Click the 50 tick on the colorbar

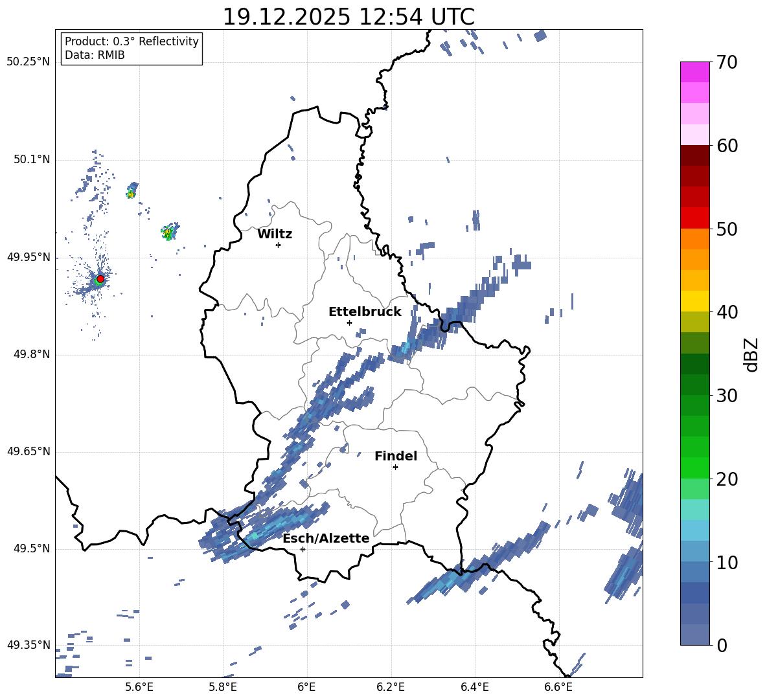coord(727,229)
